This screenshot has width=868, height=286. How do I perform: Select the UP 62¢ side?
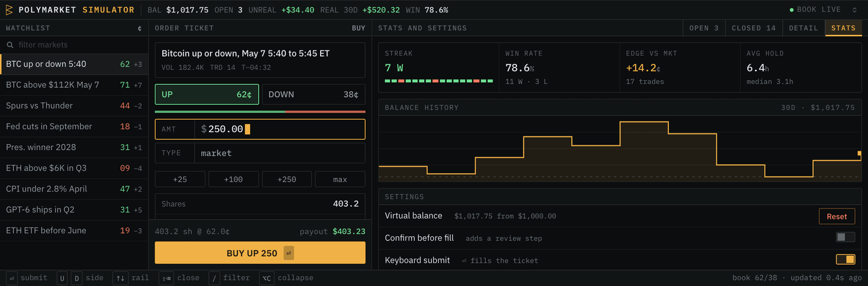[x=207, y=94]
